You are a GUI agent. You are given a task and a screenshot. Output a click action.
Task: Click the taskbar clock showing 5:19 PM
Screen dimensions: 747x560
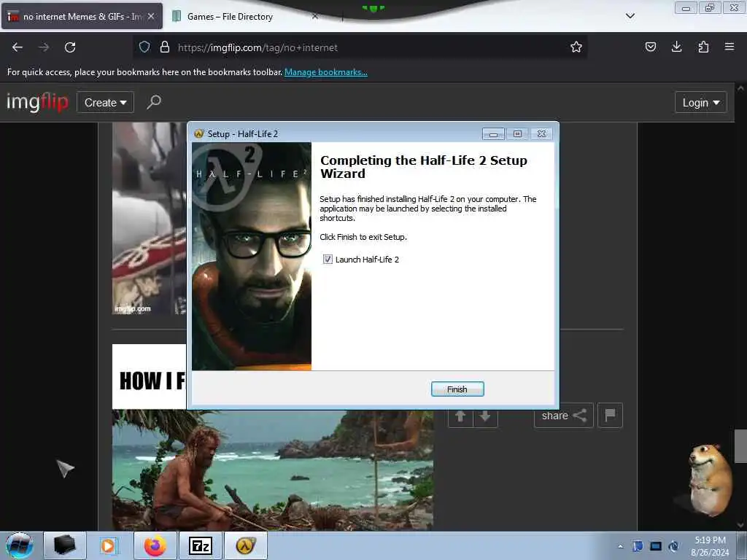[710, 546]
